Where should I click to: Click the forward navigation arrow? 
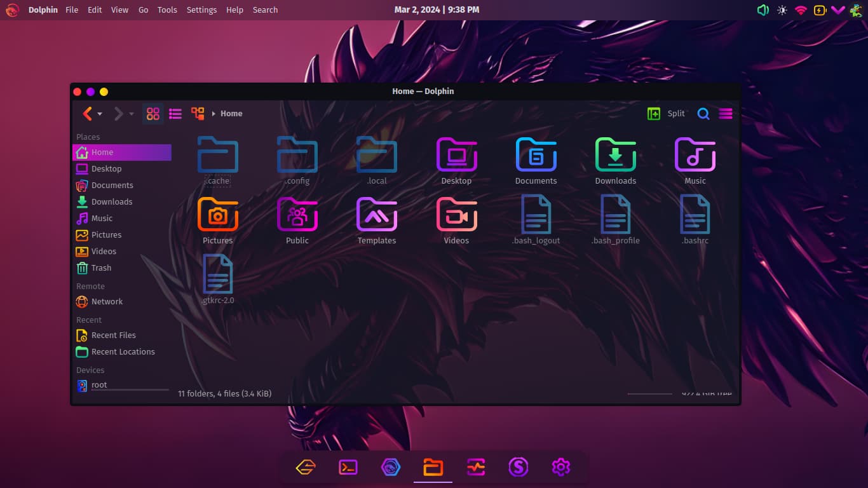point(118,114)
